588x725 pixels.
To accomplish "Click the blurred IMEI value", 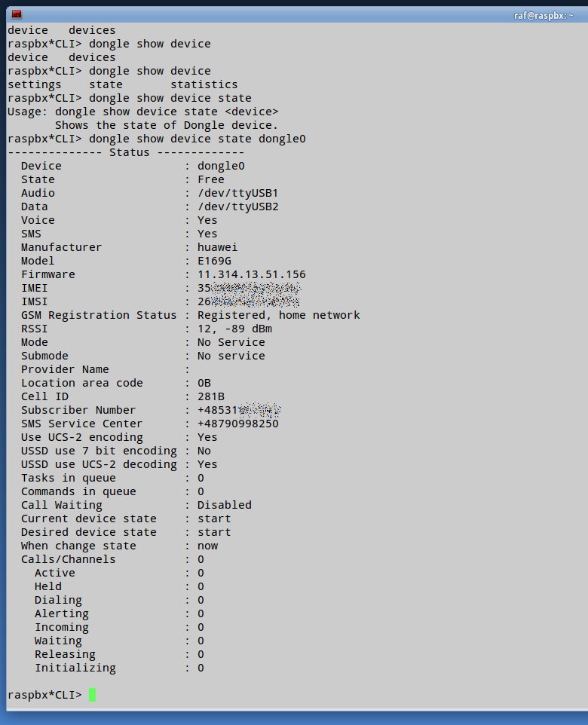I will click(249, 288).
